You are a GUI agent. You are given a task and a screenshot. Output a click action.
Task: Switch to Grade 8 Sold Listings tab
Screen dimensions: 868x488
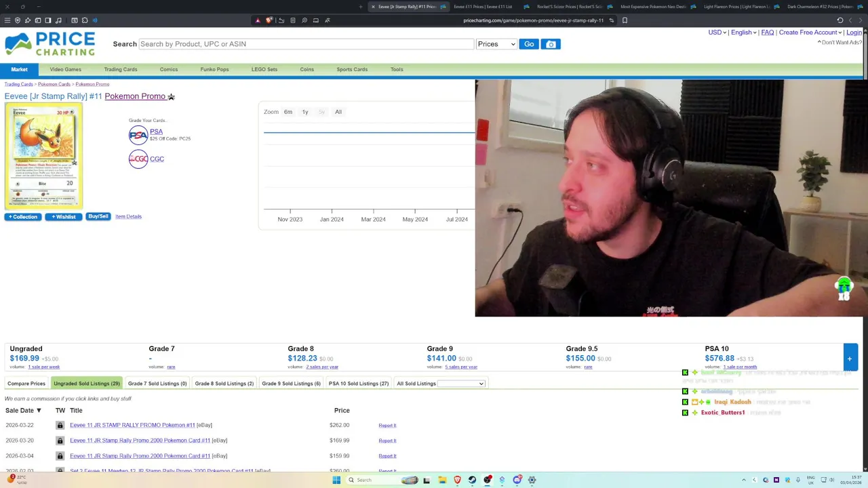click(x=224, y=384)
